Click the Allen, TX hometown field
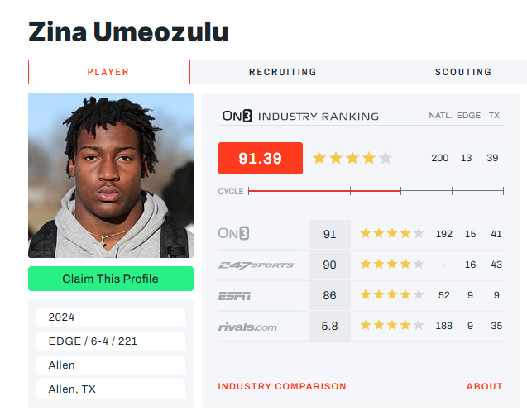This screenshot has width=527, height=420. click(111, 389)
